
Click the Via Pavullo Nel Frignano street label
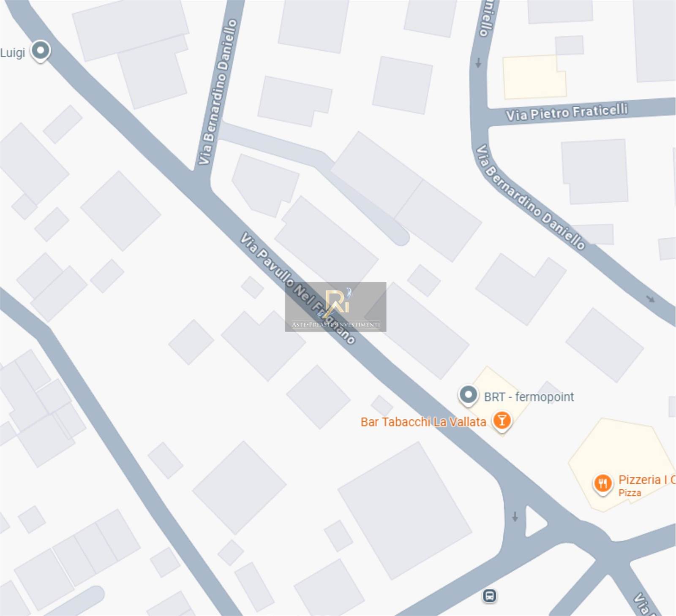pos(297,288)
